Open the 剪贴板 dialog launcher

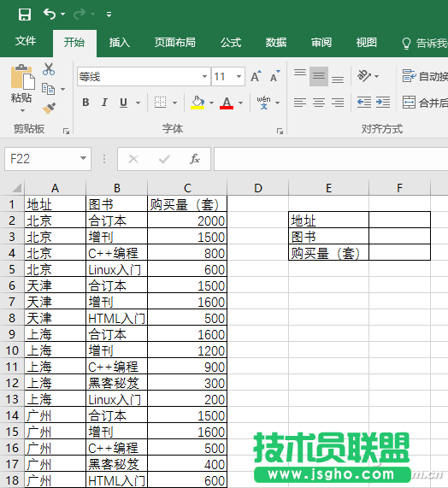point(66,132)
